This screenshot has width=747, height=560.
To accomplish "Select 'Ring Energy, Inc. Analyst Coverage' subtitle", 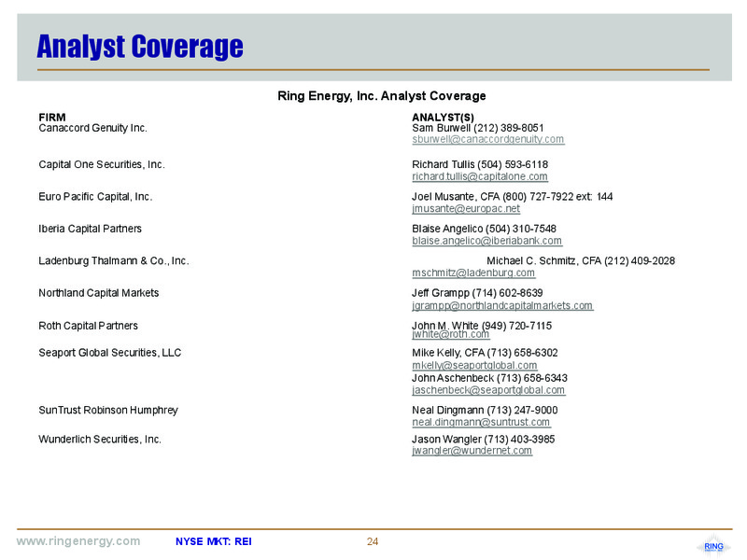I will [382, 96].
